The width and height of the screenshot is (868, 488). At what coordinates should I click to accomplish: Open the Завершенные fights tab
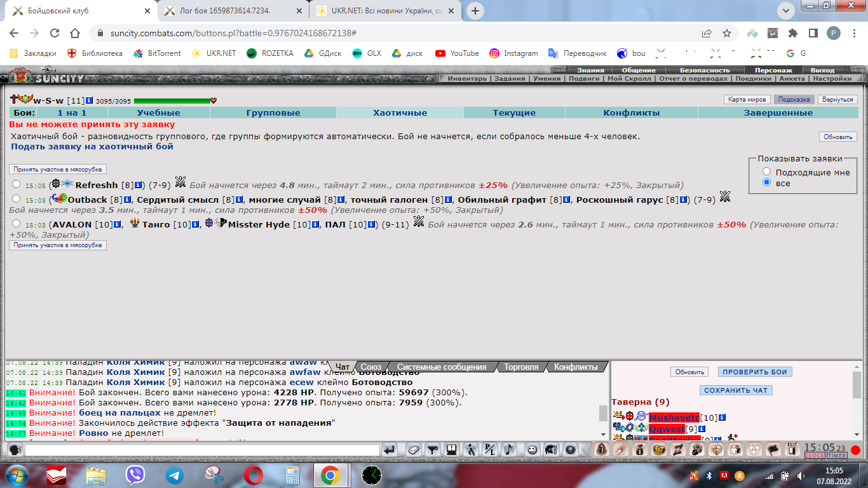(778, 112)
